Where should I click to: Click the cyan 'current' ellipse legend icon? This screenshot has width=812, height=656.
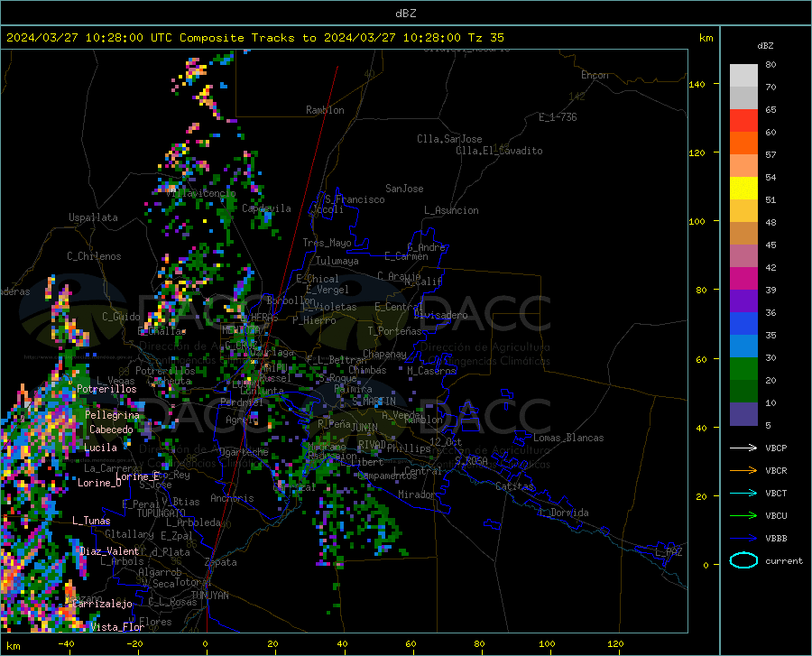point(743,560)
